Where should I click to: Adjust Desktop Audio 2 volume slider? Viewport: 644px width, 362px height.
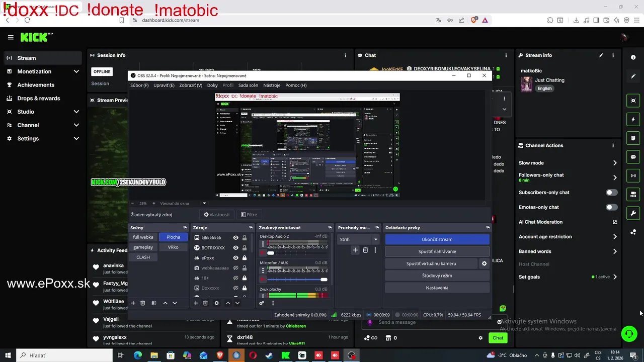pos(297,253)
